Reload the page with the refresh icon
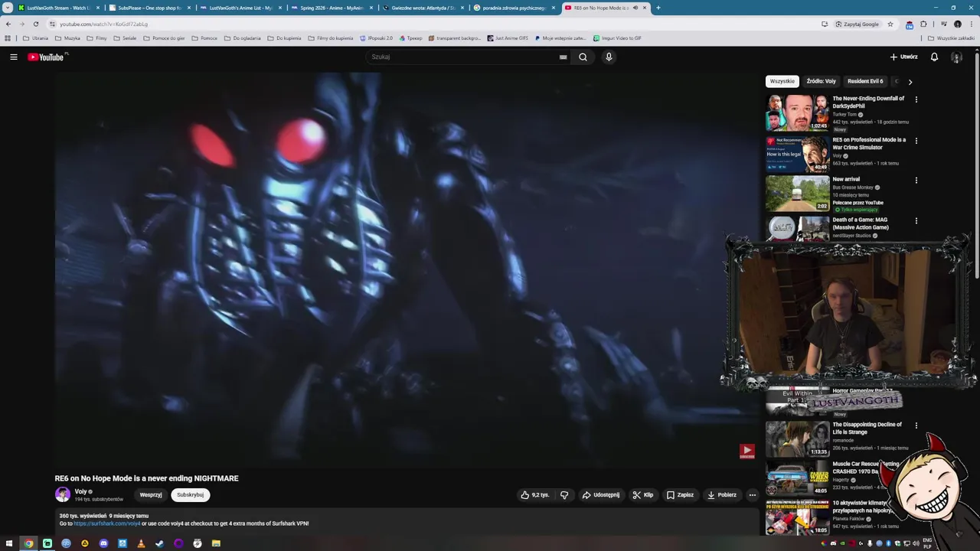 tap(35, 24)
